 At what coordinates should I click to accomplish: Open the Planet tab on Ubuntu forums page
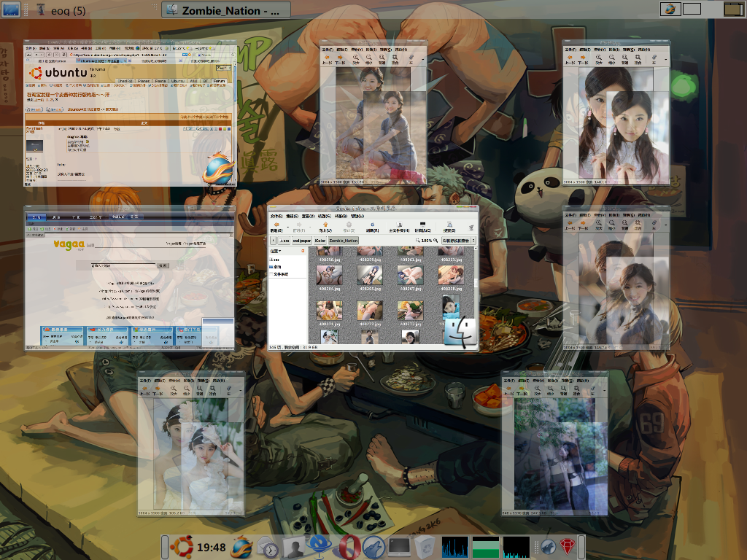coord(144,81)
